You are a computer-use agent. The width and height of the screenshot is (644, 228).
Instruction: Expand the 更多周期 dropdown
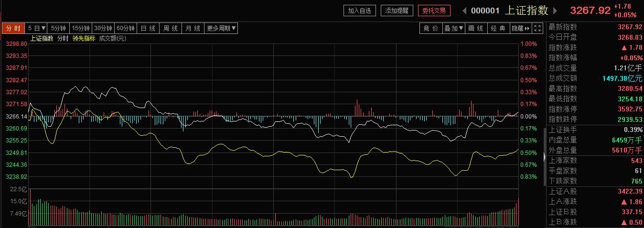coord(221,28)
